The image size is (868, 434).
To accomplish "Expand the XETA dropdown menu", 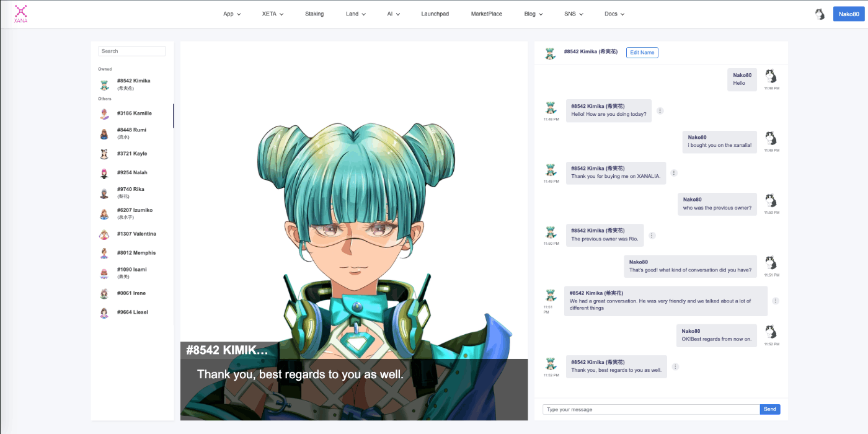I will pyautogui.click(x=273, y=14).
